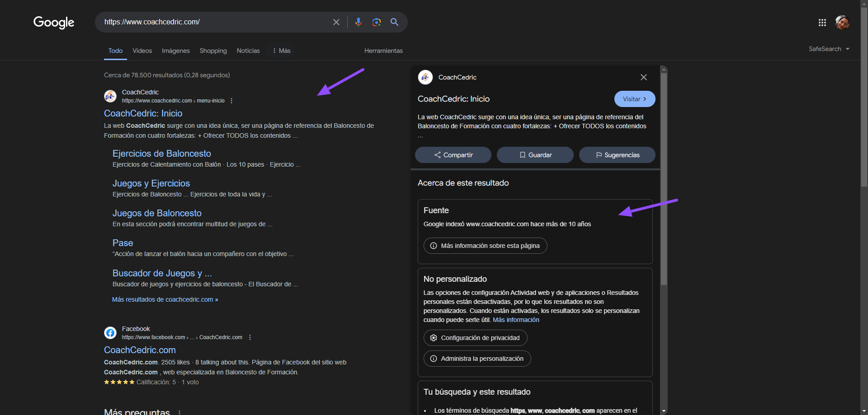This screenshot has height=415, width=868.
Task: Click the Sugerencias button
Action: pos(617,155)
